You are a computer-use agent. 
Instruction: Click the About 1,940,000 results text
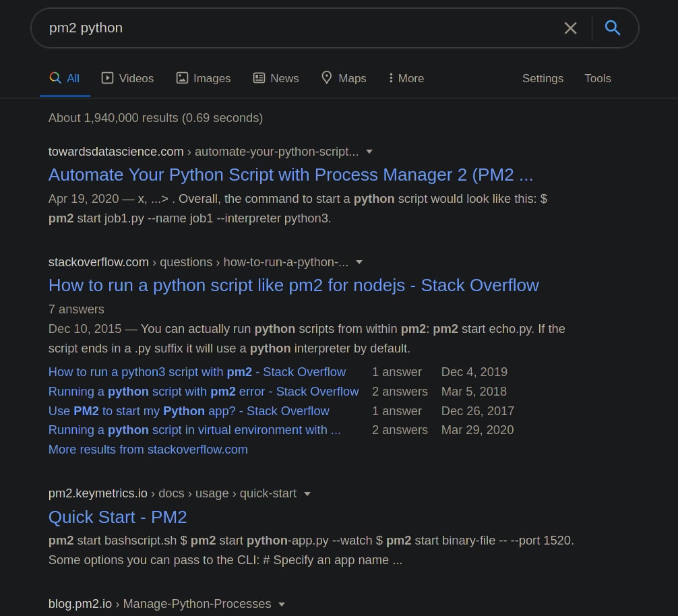tap(156, 118)
